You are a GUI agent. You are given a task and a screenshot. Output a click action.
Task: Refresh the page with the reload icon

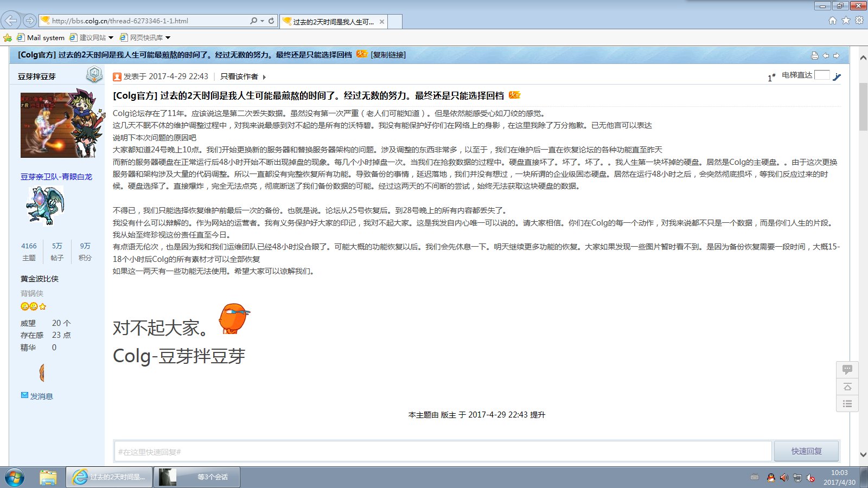(x=271, y=21)
